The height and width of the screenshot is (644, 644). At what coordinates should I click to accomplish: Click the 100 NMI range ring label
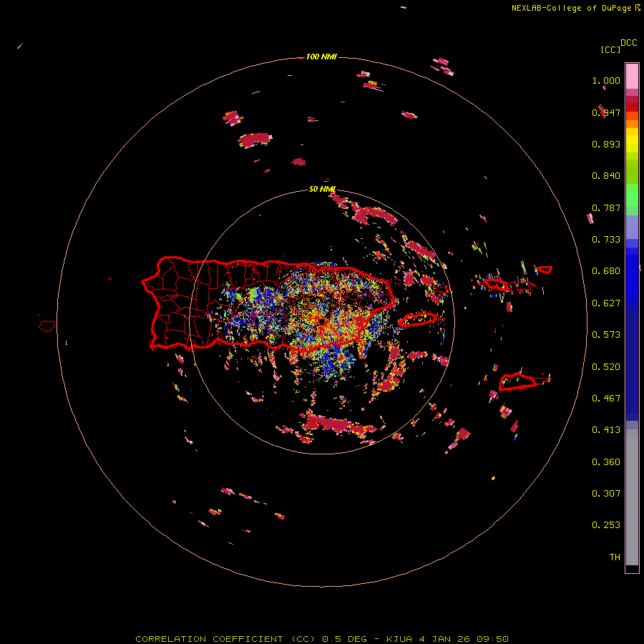pyautogui.click(x=321, y=57)
